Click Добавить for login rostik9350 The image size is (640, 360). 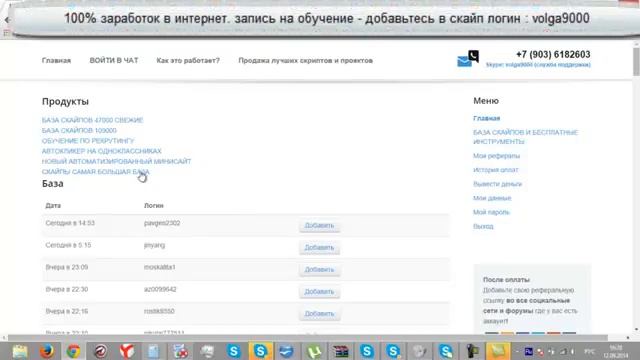tap(320, 313)
